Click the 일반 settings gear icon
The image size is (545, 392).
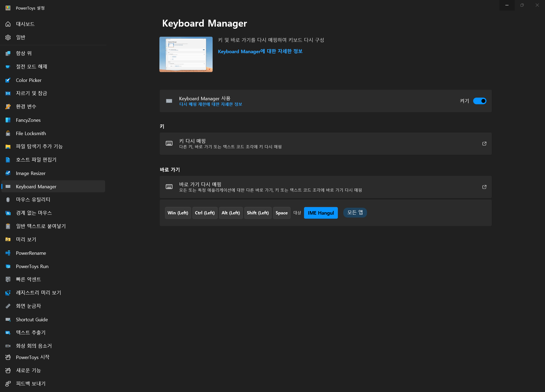click(x=8, y=37)
